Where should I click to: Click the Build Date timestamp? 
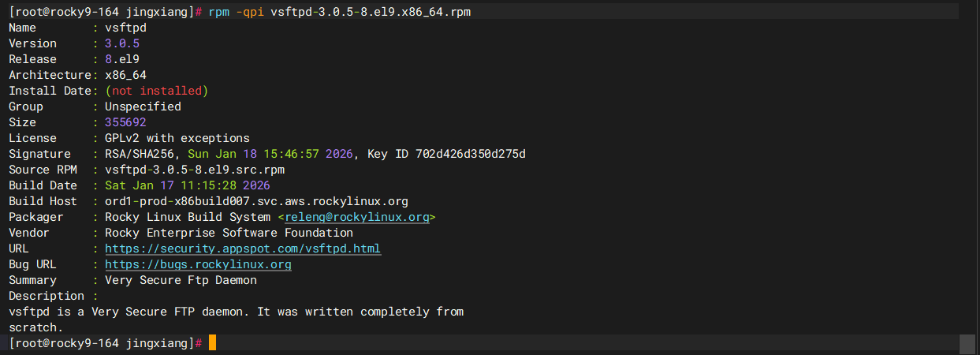(x=188, y=185)
